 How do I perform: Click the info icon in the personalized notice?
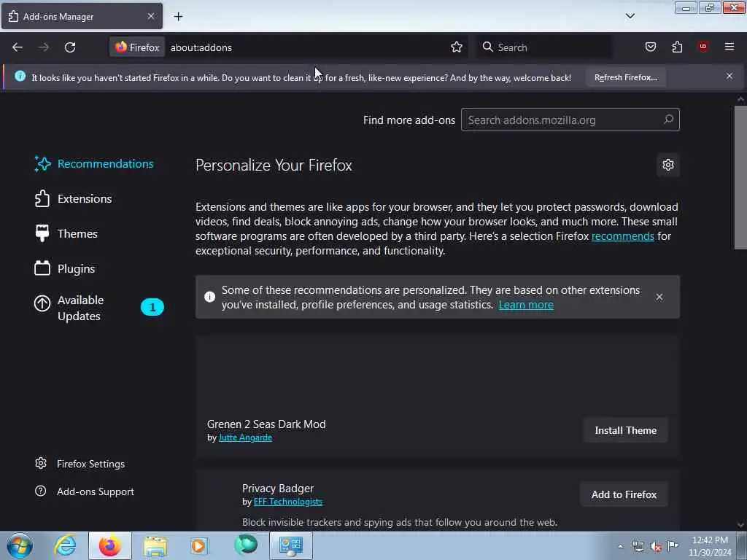[x=209, y=297]
